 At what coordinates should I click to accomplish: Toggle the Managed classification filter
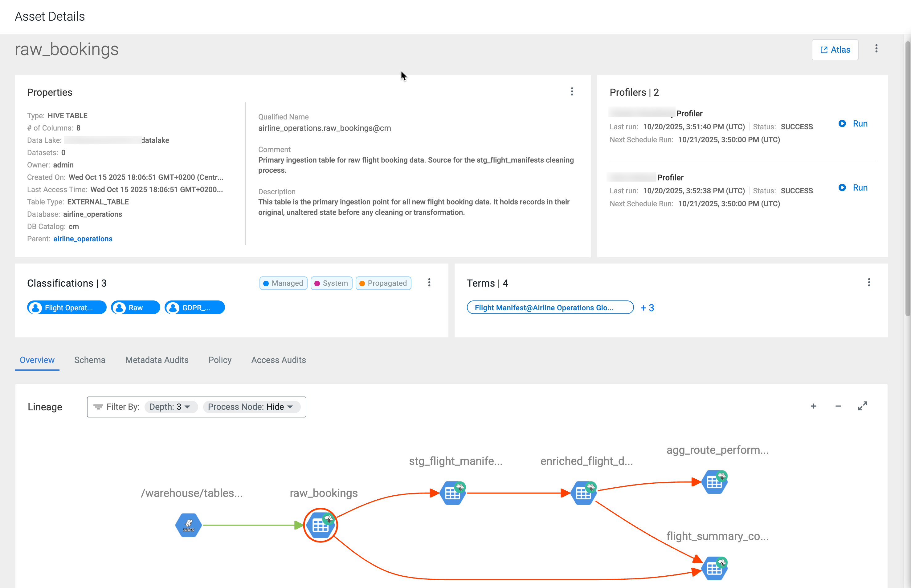[283, 283]
